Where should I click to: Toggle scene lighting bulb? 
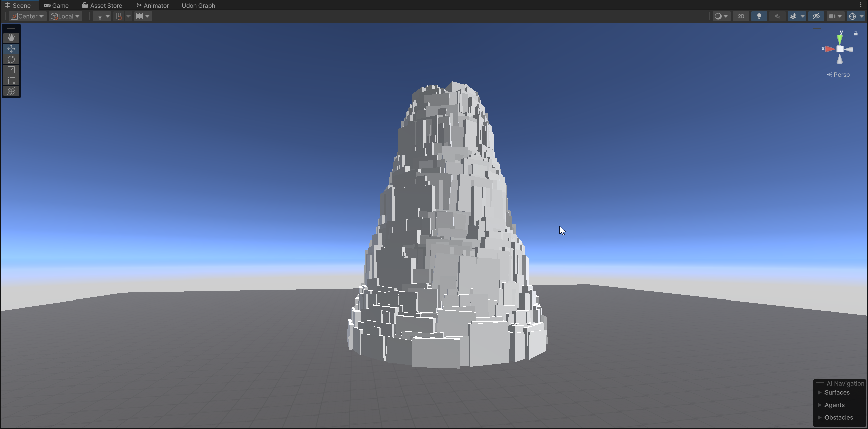click(759, 16)
